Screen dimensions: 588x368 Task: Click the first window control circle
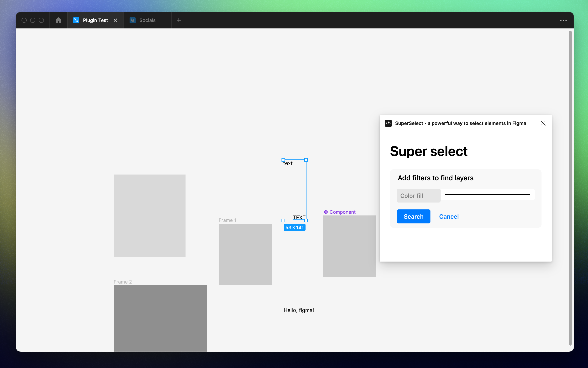coord(24,20)
